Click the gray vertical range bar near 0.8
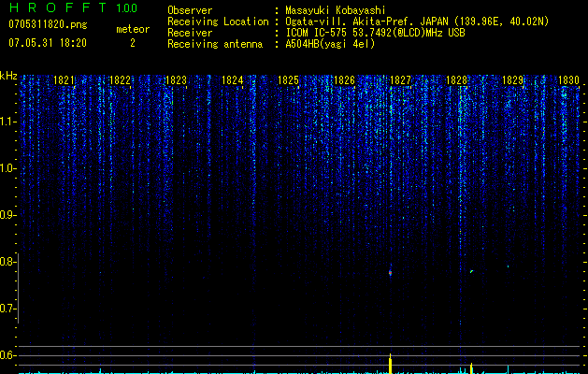The height and width of the screenshot is (374, 588). coord(19,288)
